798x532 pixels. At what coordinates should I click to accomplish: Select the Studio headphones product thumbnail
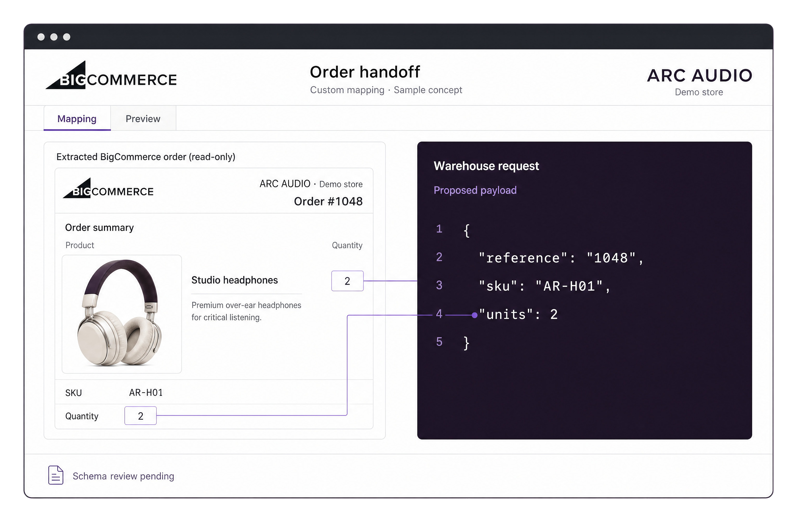point(122,314)
